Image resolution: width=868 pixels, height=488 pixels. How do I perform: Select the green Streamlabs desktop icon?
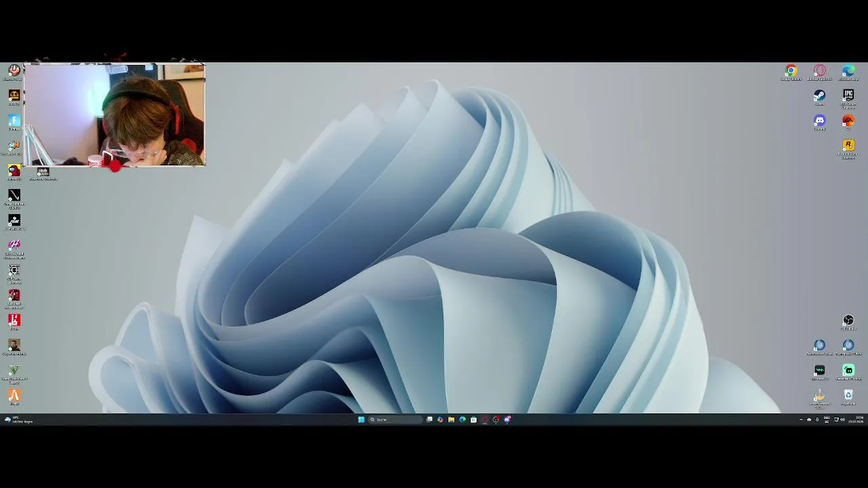[x=848, y=370]
